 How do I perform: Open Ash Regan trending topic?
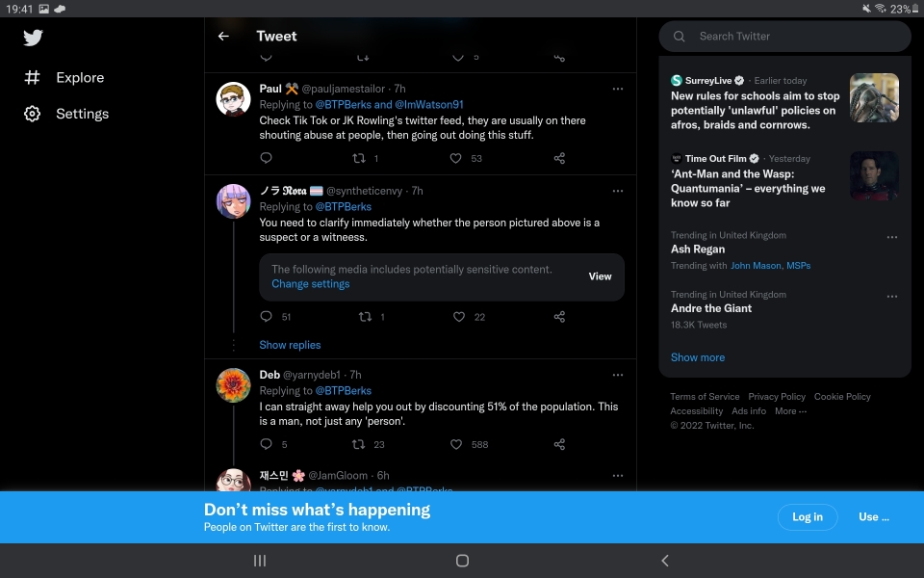pyautogui.click(x=698, y=249)
